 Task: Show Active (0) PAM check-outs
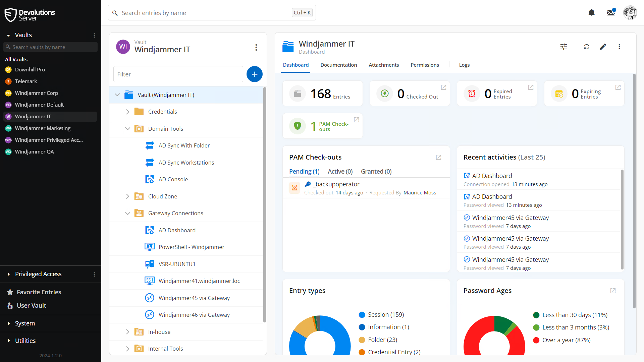pos(340,172)
